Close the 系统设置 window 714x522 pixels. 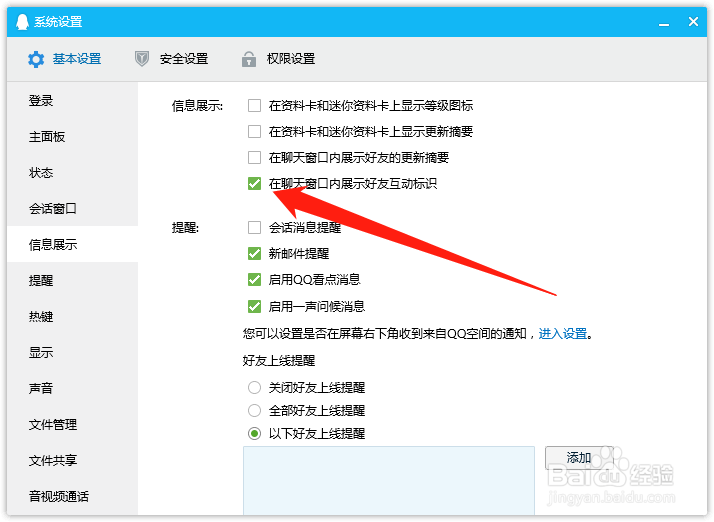(x=693, y=21)
